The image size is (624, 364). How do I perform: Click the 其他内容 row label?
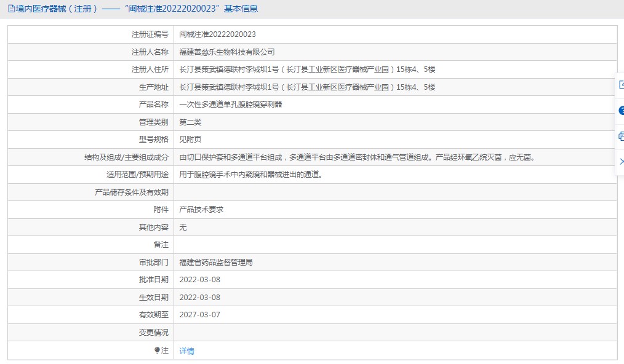pos(154,227)
